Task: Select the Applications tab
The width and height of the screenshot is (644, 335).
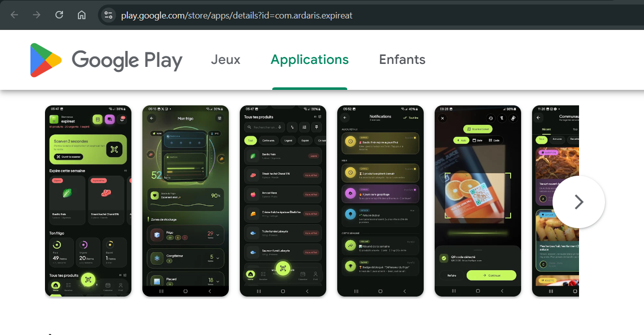Action: (310, 60)
